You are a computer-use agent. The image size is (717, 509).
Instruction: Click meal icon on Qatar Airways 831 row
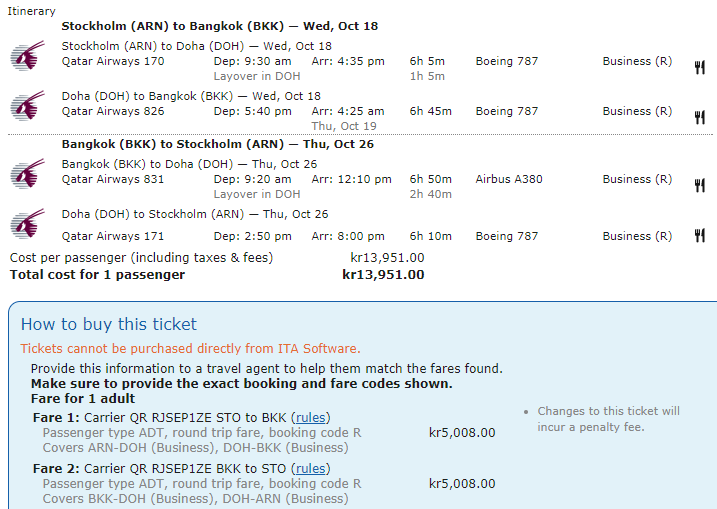pyautogui.click(x=700, y=186)
